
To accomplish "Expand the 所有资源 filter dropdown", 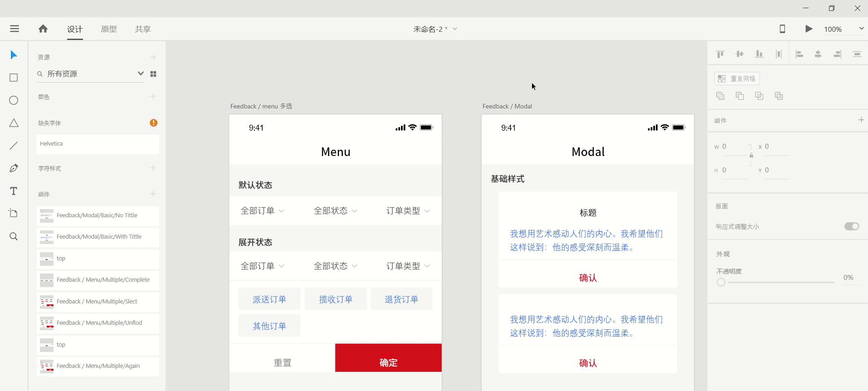I will [141, 73].
